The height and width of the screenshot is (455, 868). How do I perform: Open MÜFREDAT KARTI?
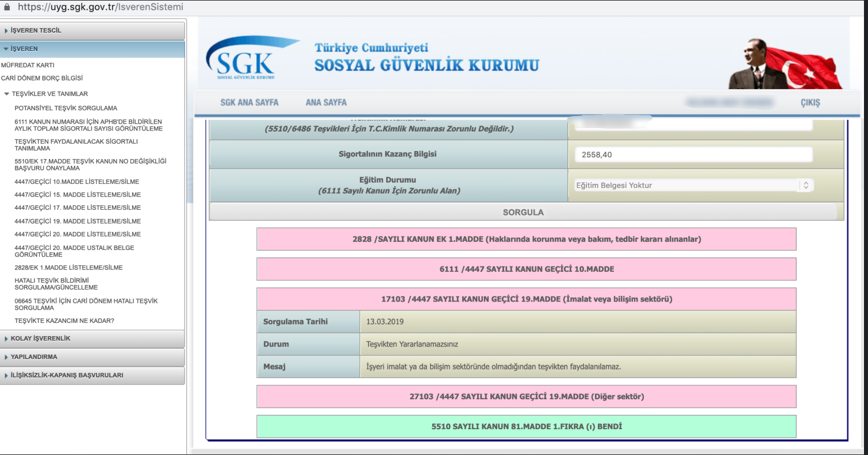28,65
